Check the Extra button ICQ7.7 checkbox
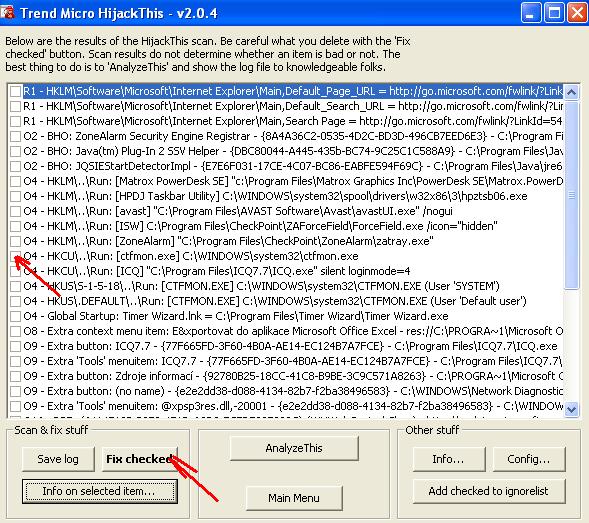 click(15, 346)
